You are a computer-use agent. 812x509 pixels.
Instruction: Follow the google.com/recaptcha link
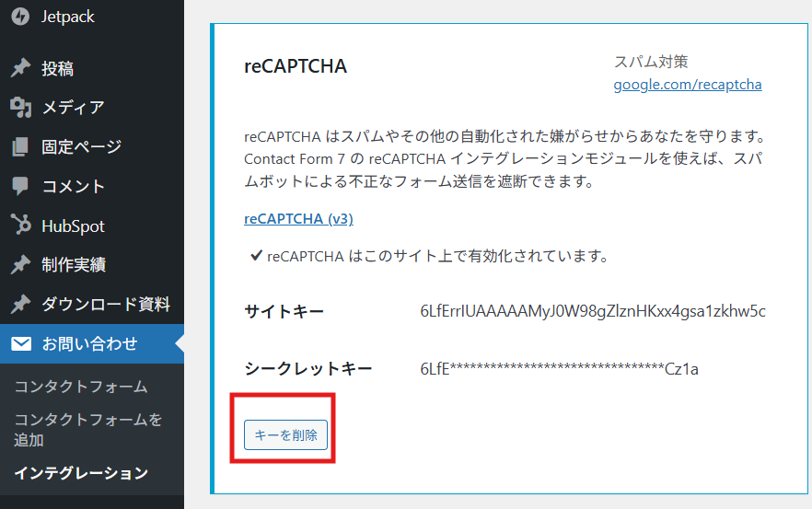pos(687,85)
